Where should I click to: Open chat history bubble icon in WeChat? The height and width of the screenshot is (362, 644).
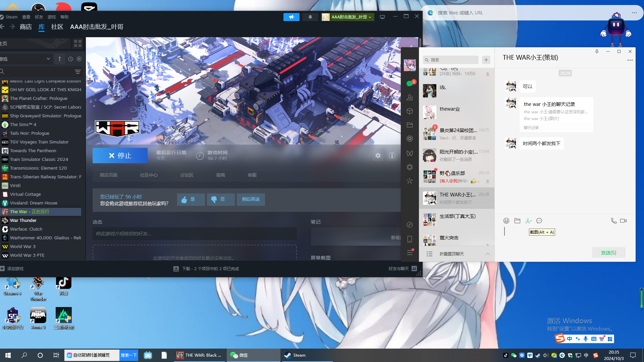point(539,221)
